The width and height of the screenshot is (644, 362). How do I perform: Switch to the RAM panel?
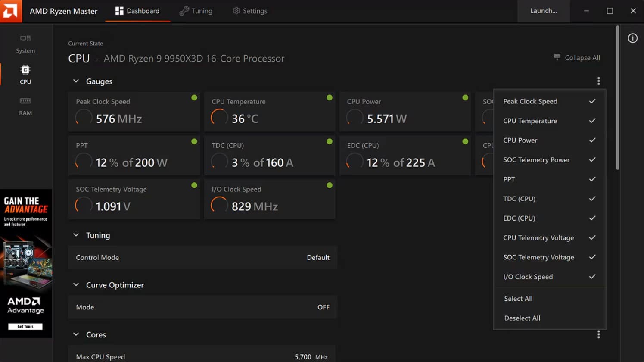coord(25,107)
